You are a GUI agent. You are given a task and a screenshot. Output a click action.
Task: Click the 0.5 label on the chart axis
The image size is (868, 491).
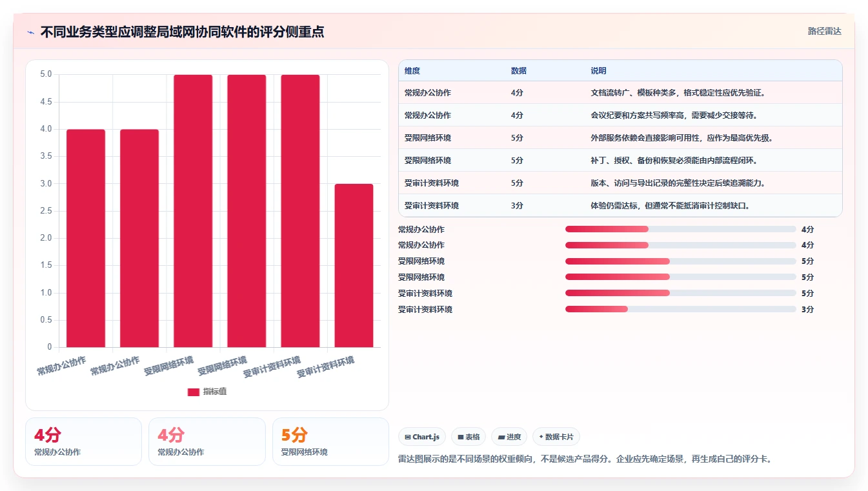46,320
